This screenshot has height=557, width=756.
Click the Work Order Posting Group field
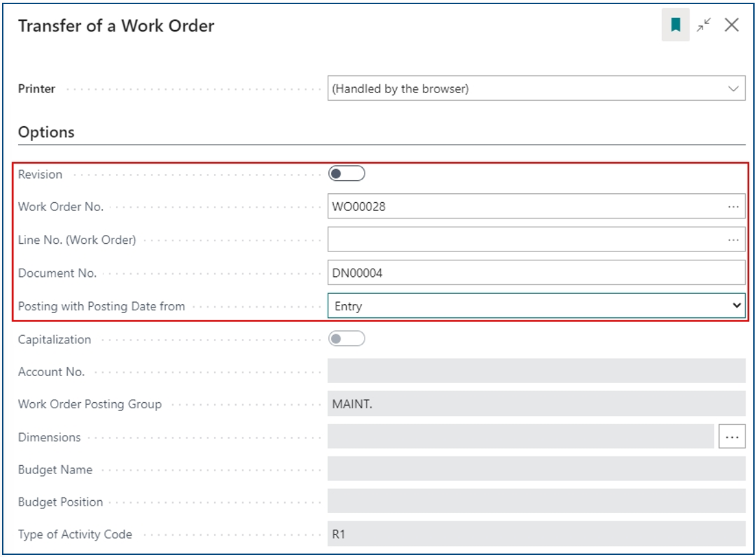click(536, 404)
